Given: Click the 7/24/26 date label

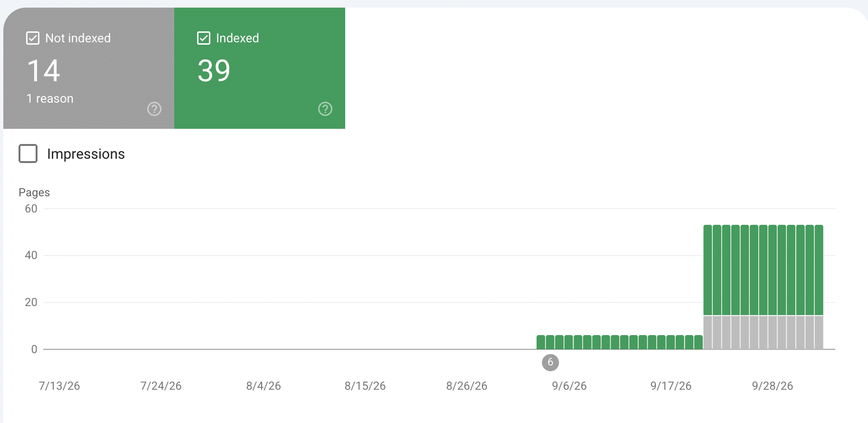Looking at the screenshot, I should [x=161, y=386].
